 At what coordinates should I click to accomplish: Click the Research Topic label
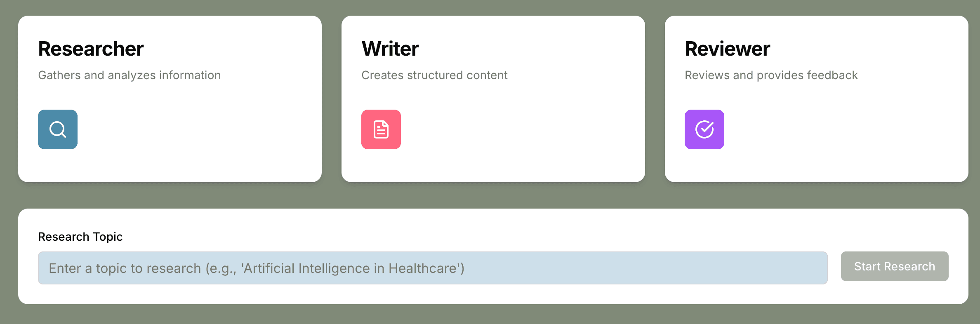80,237
